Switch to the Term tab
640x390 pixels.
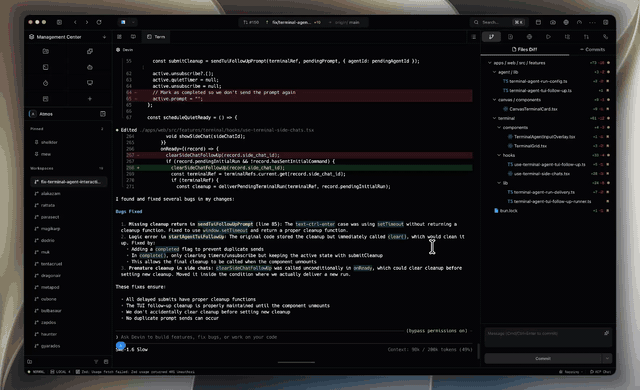coord(156,37)
